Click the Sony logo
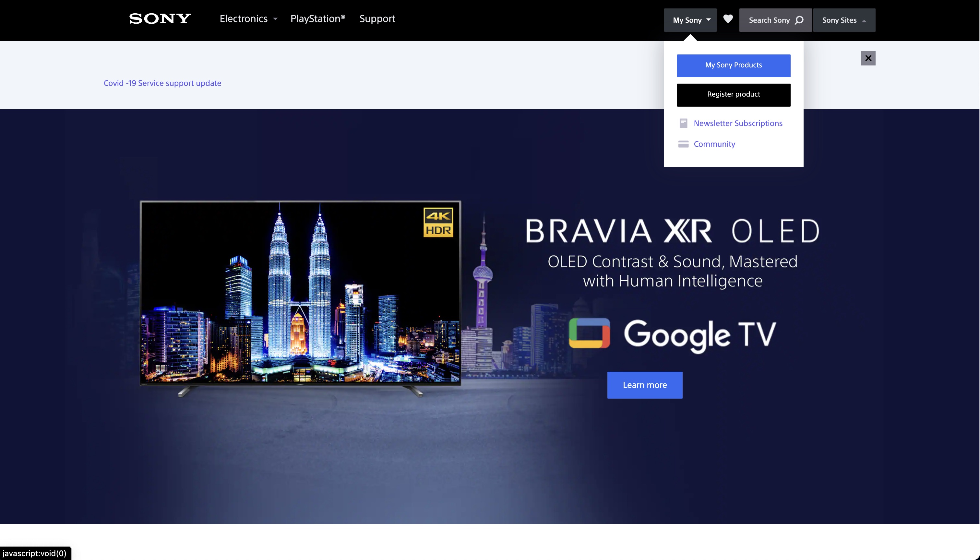Viewport: 980px width, 560px height. click(159, 18)
